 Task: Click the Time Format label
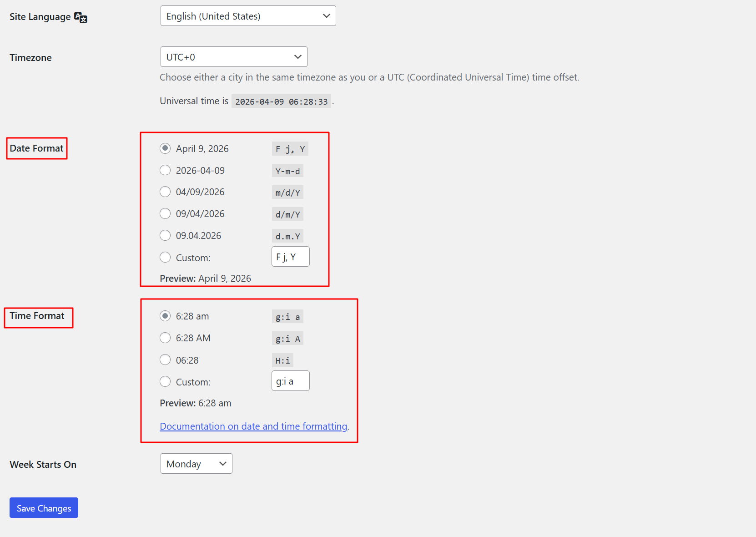tap(37, 316)
